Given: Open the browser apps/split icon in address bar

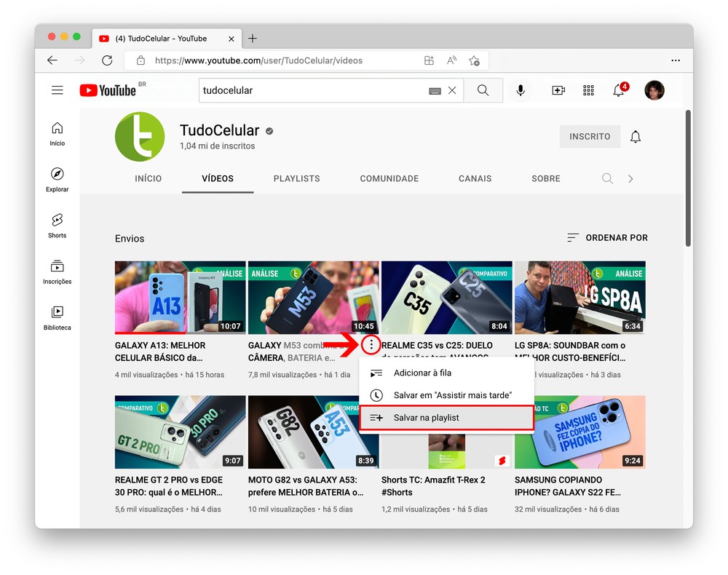Looking at the screenshot, I should pos(429,60).
